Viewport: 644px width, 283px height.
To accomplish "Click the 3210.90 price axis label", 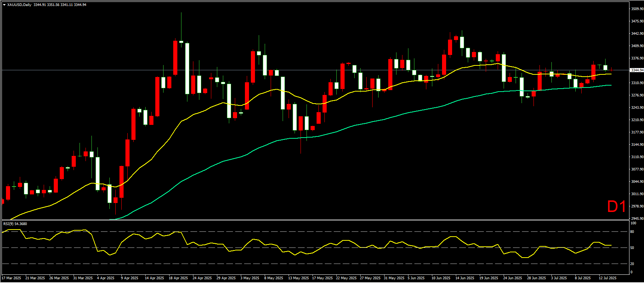I will [x=637, y=120].
